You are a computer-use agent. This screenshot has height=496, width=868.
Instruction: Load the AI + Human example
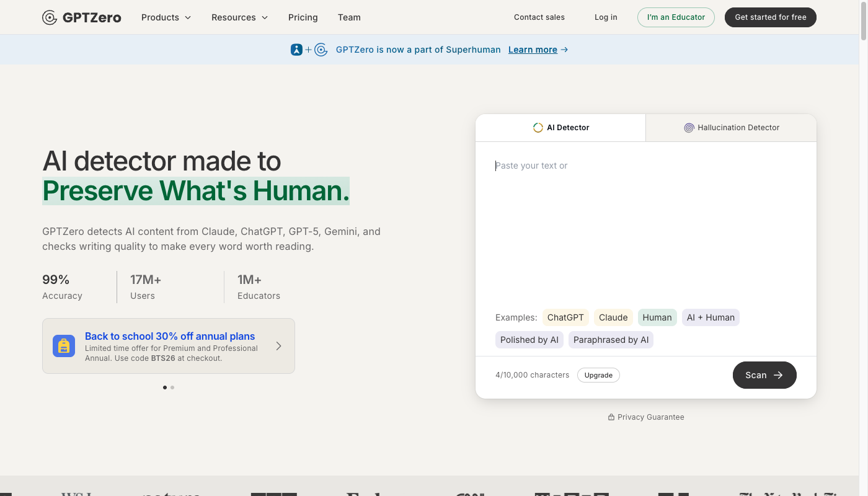pos(711,317)
